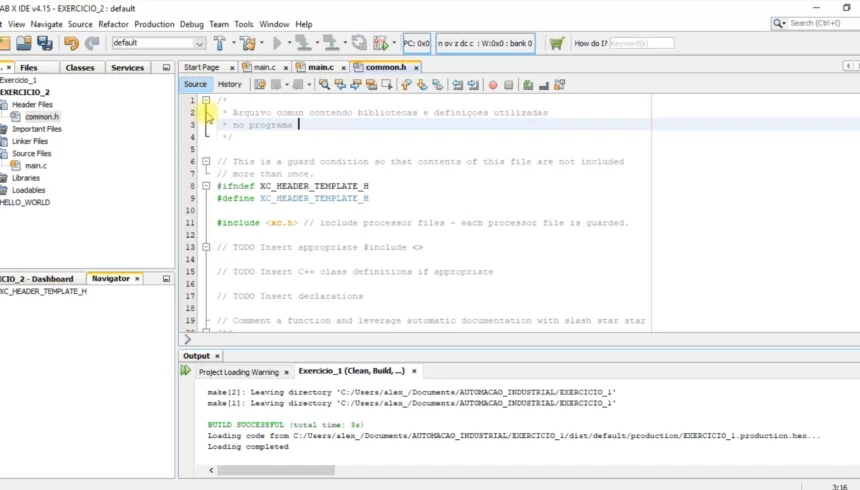Click the Re-run green arrows in Output
This screenshot has height=490, width=860.
(185, 370)
